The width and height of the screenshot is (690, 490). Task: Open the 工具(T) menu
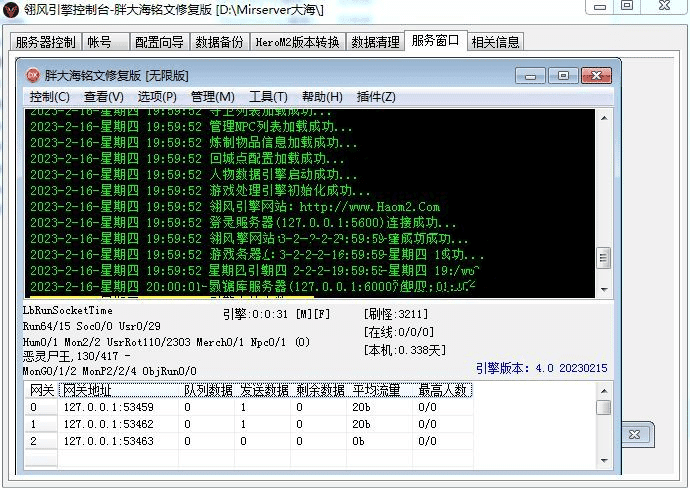(x=268, y=97)
